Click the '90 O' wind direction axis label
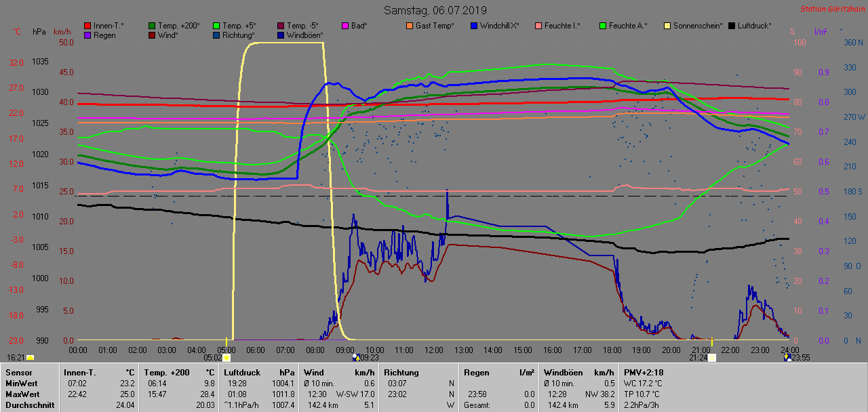The height and width of the screenshot is (412, 868). [x=851, y=266]
